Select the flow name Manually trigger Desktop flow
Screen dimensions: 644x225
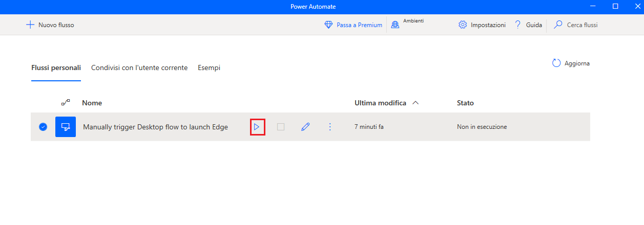[x=155, y=127]
